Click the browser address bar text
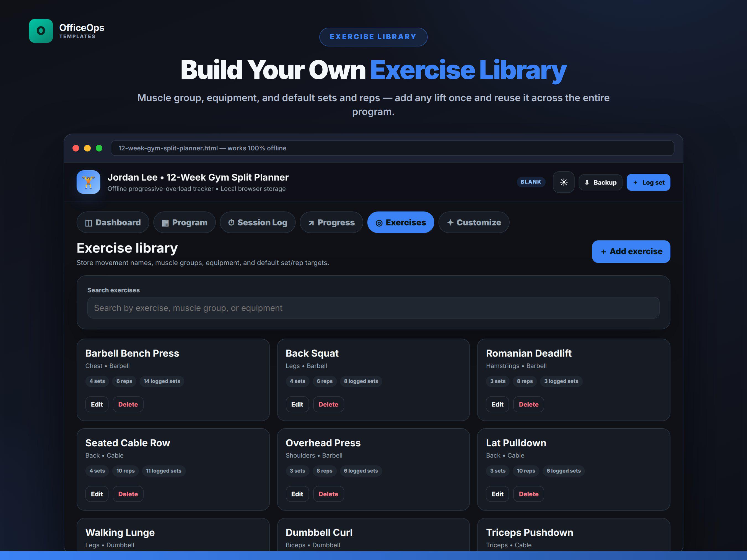Screen dimensions: 747x560 coord(202,148)
